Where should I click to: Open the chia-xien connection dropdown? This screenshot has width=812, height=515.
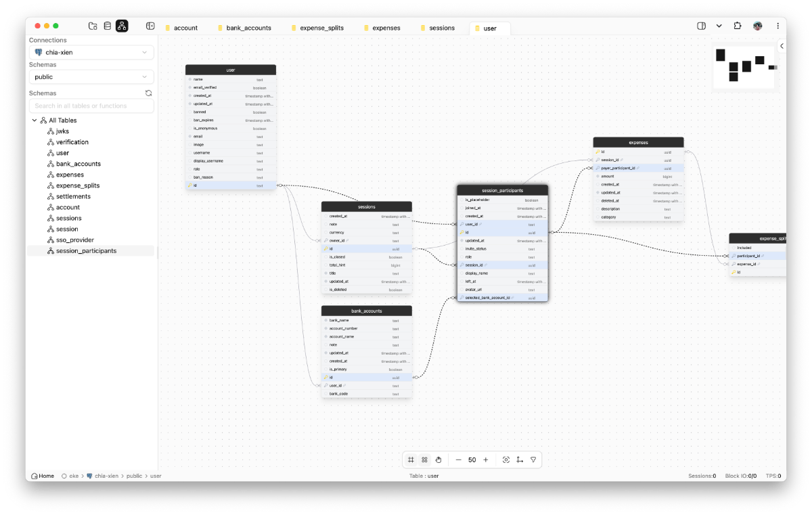tap(91, 52)
